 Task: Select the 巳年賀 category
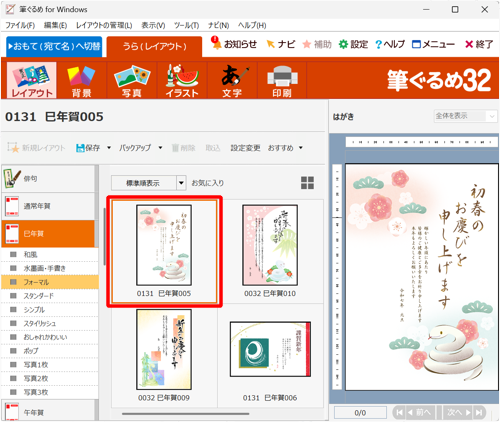click(x=48, y=233)
